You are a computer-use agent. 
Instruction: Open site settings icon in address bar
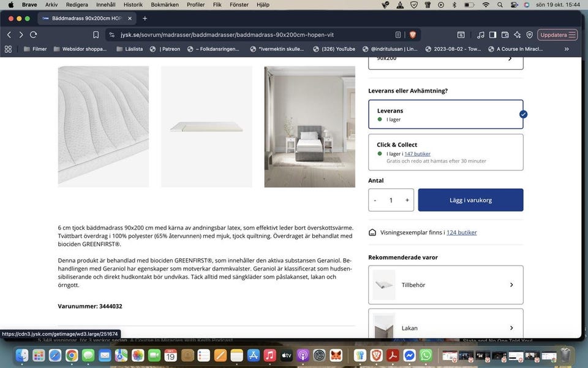pyautogui.click(x=111, y=35)
